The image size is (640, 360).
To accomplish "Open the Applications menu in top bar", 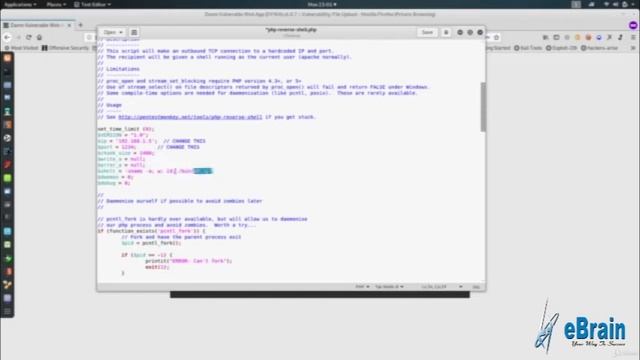I will [20, 4].
